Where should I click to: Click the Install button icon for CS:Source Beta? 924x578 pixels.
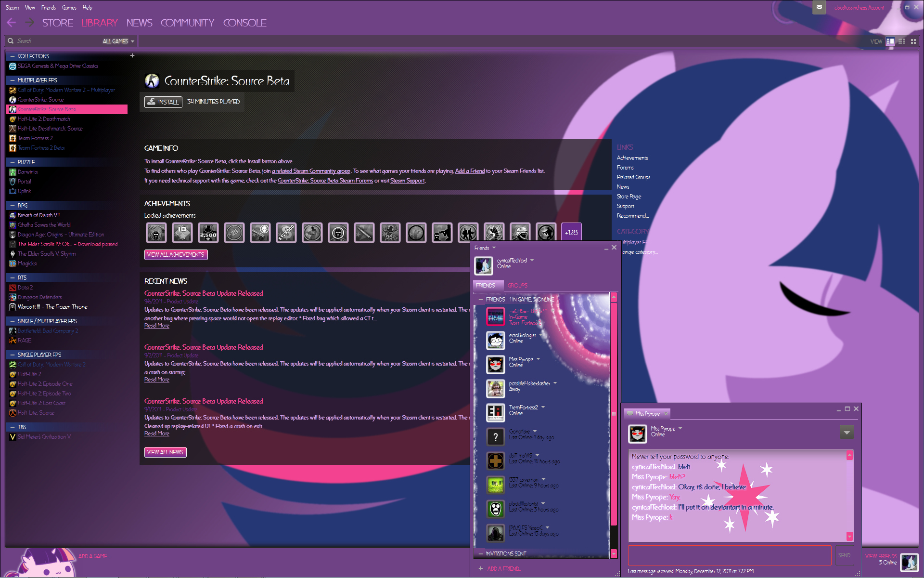[x=154, y=101]
